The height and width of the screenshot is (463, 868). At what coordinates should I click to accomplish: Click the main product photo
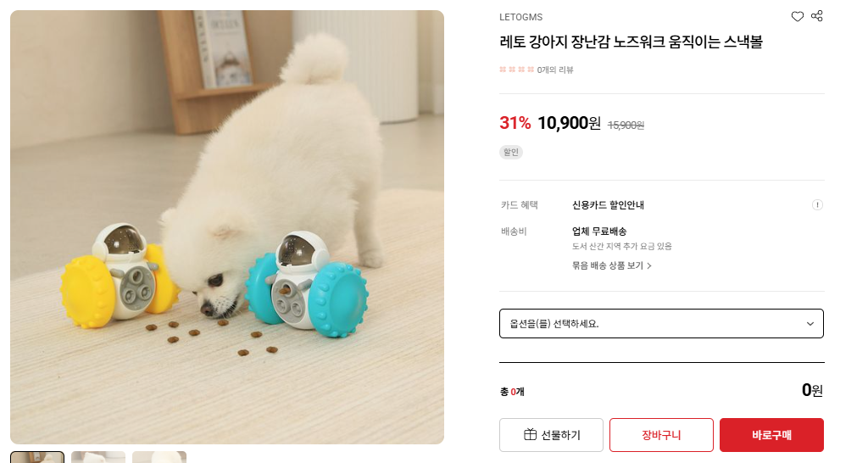pyautogui.click(x=227, y=227)
